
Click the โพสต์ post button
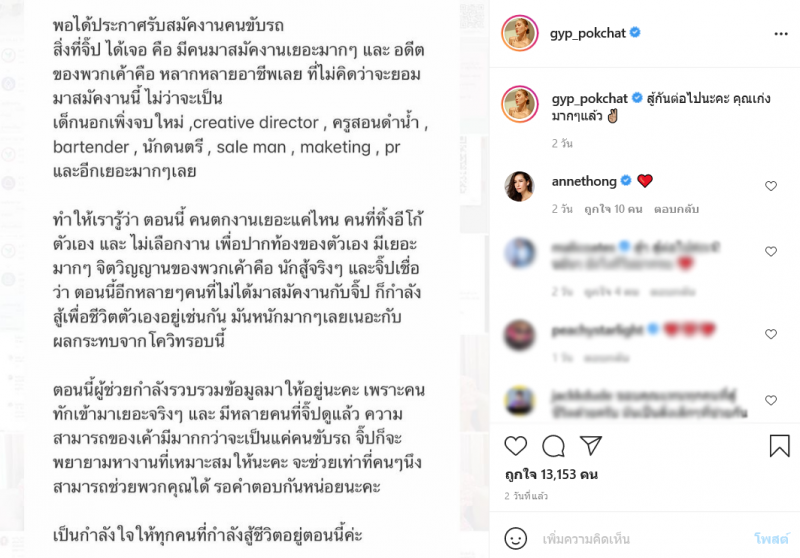pos(771,539)
